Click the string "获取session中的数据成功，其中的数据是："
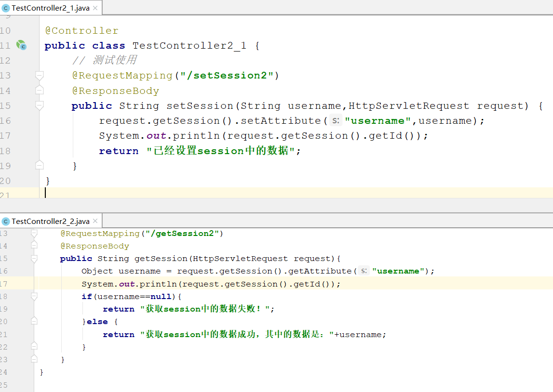Image resolution: width=553 pixels, height=392 pixels. [237, 334]
